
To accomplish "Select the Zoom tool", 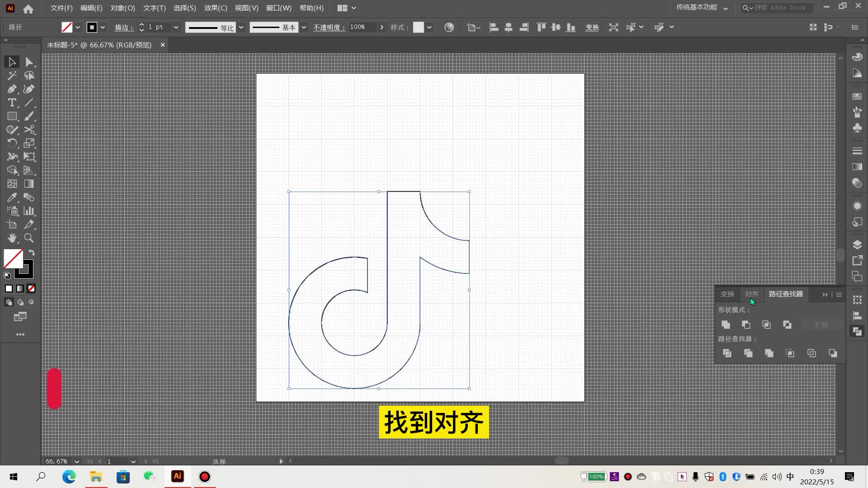I will coord(29,238).
